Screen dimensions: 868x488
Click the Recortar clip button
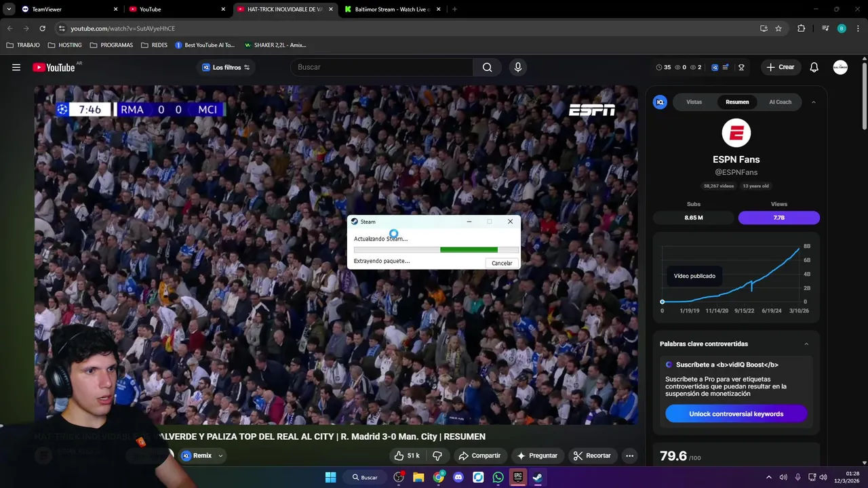click(x=591, y=455)
